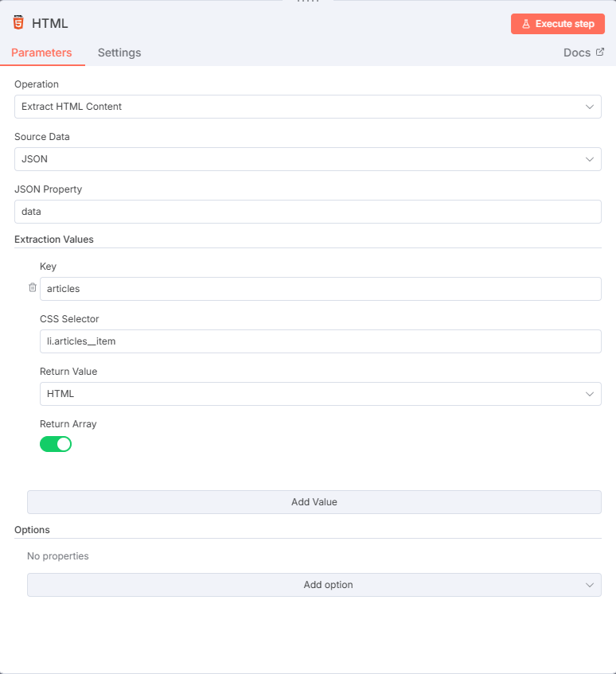Click the HTML node title text

coord(50,24)
